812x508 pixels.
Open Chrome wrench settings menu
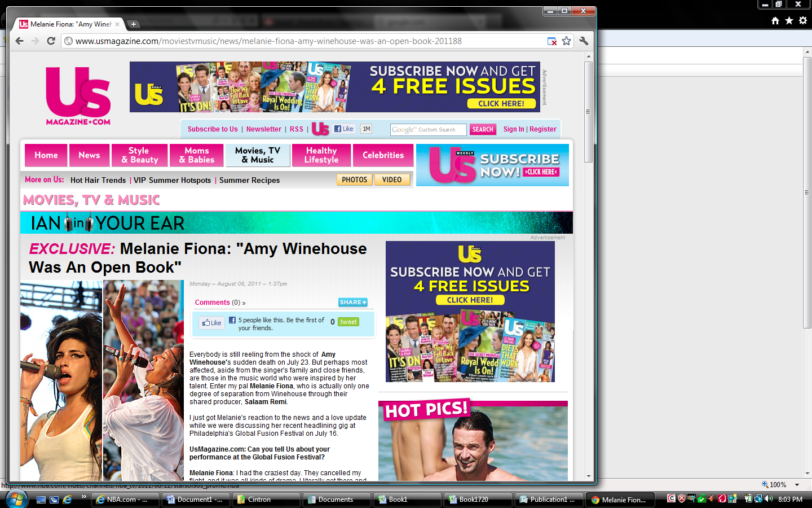(x=584, y=41)
